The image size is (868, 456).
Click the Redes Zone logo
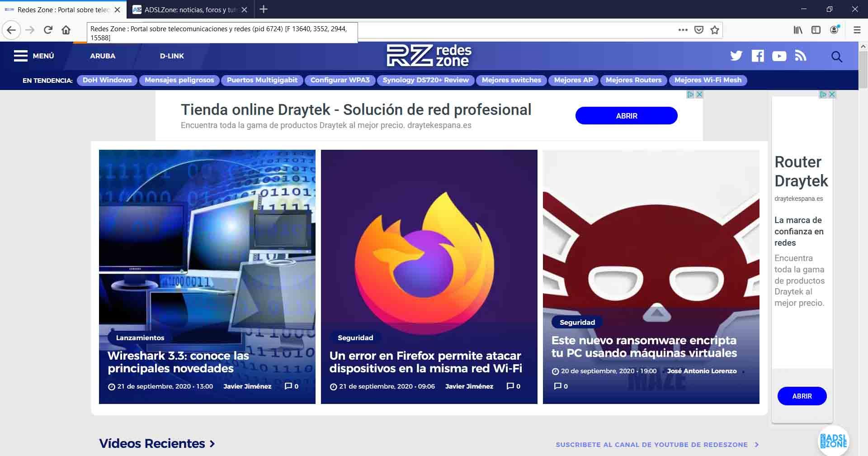click(429, 56)
